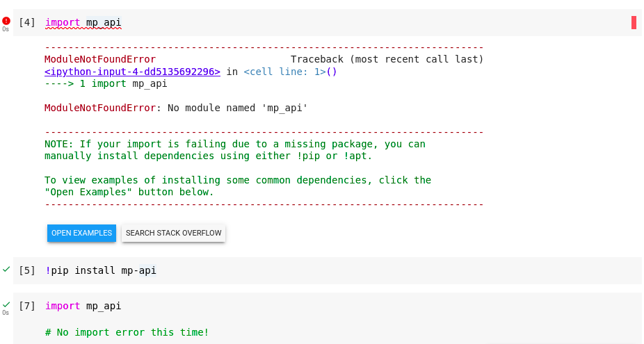Select the cell 5 execution count [5]

coord(27,270)
